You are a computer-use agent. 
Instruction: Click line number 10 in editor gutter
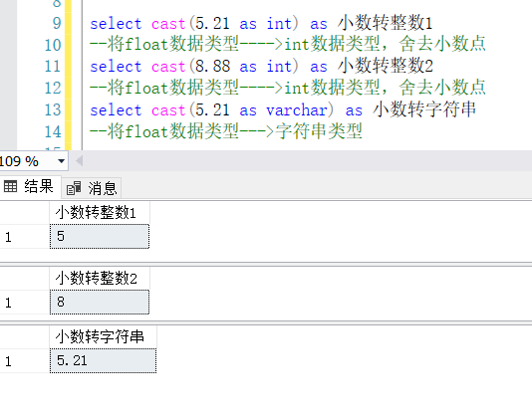click(x=53, y=45)
